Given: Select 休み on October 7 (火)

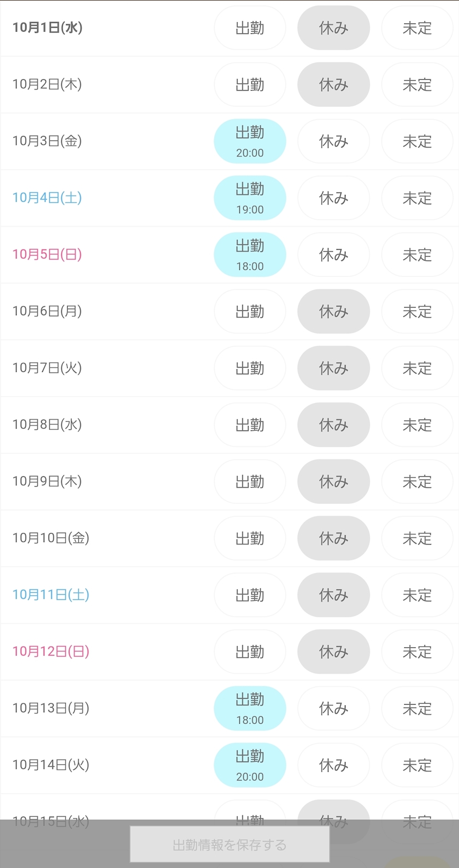Looking at the screenshot, I should coord(333,368).
